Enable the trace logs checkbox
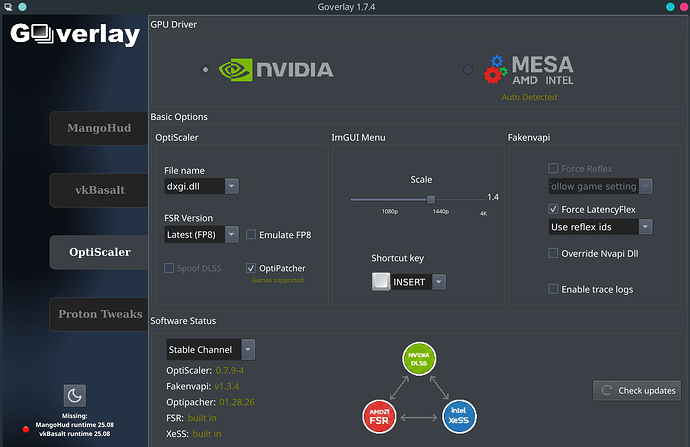Viewport: 690px width, 447px height. [x=553, y=289]
